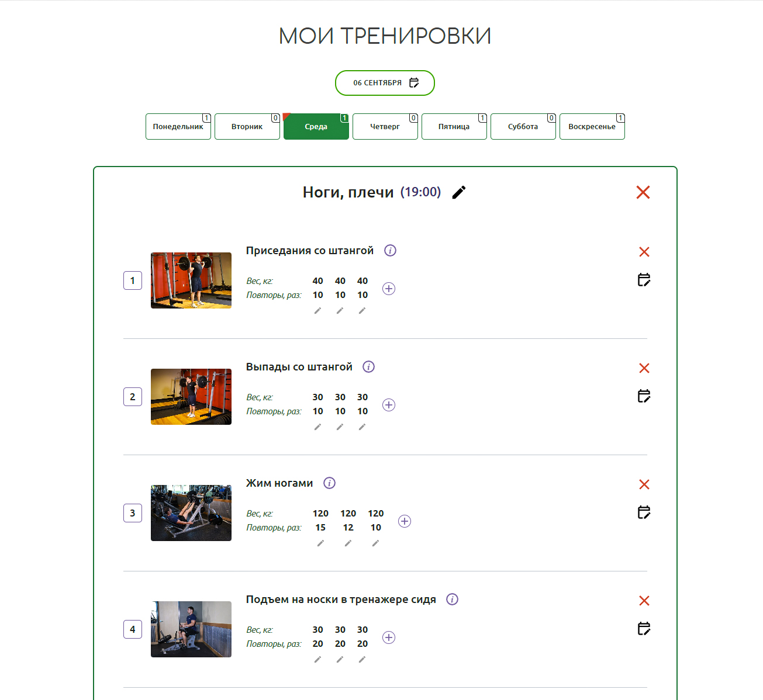Delete the entire Ноги, плечи workout

pos(643,192)
